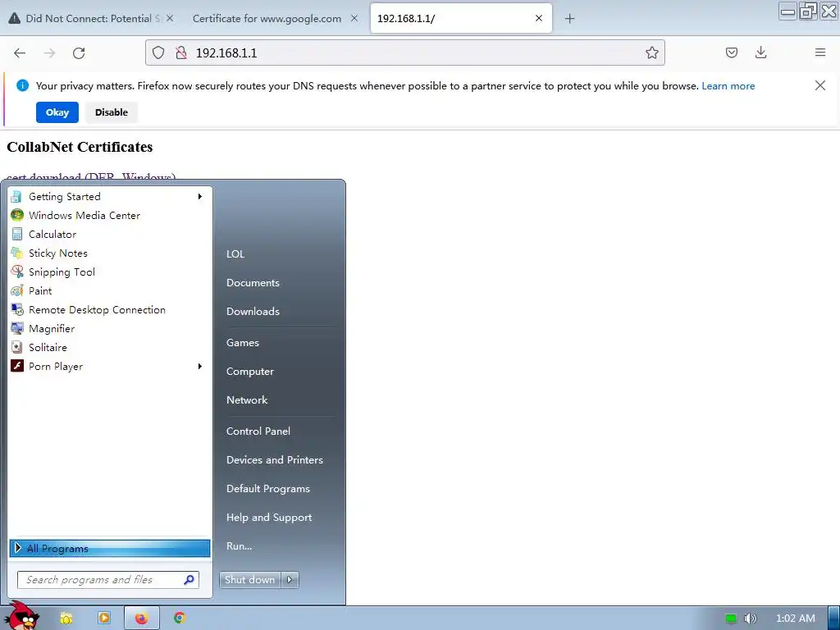Open Paint from the Start menu

click(110, 291)
